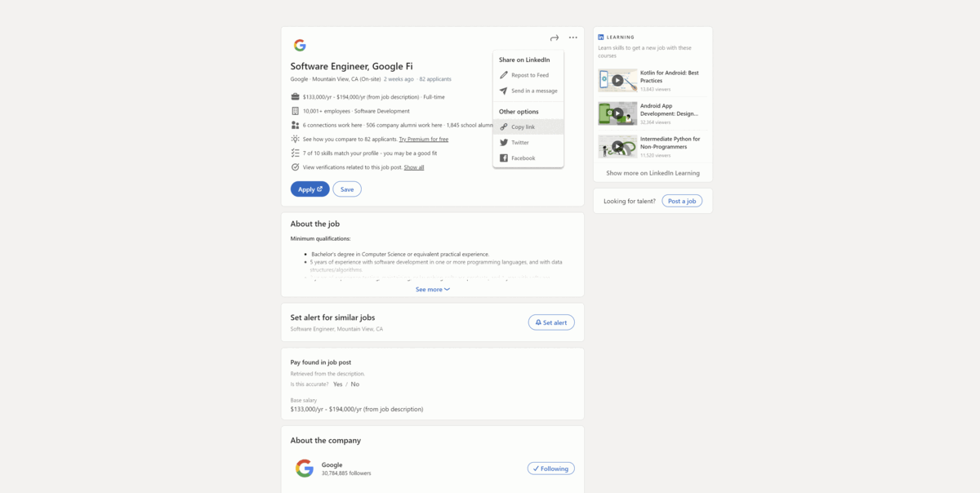Apply to the Software Engineer job
Image resolution: width=980 pixels, height=493 pixels.
pos(310,189)
